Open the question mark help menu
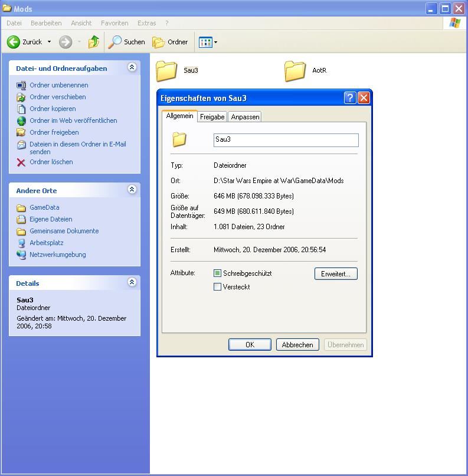This screenshot has width=468, height=476. tap(167, 23)
